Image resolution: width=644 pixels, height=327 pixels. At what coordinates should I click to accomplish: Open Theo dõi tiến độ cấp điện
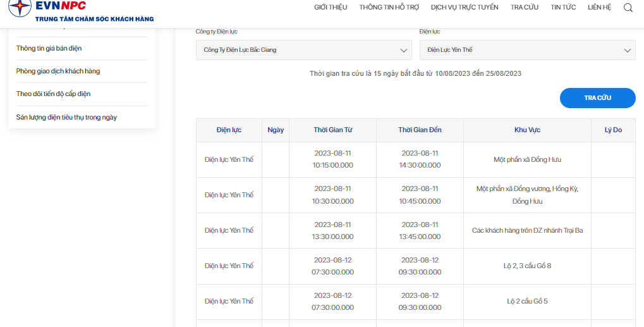(x=53, y=94)
